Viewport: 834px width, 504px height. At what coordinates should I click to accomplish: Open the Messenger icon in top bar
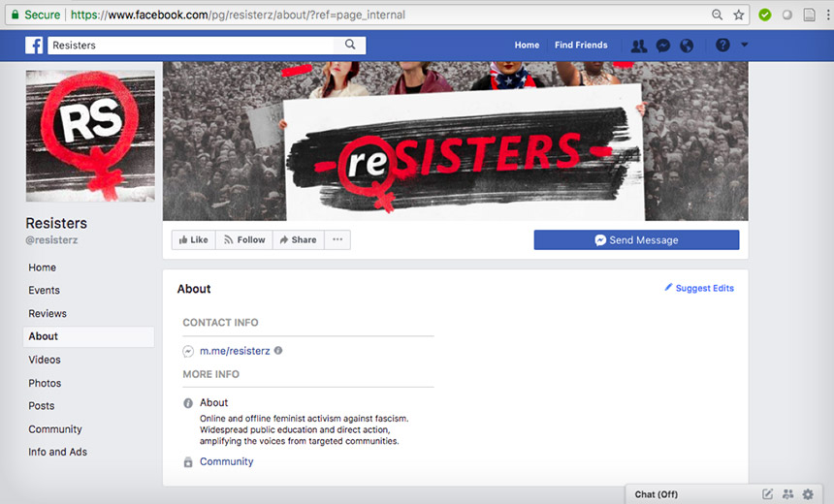coord(662,46)
